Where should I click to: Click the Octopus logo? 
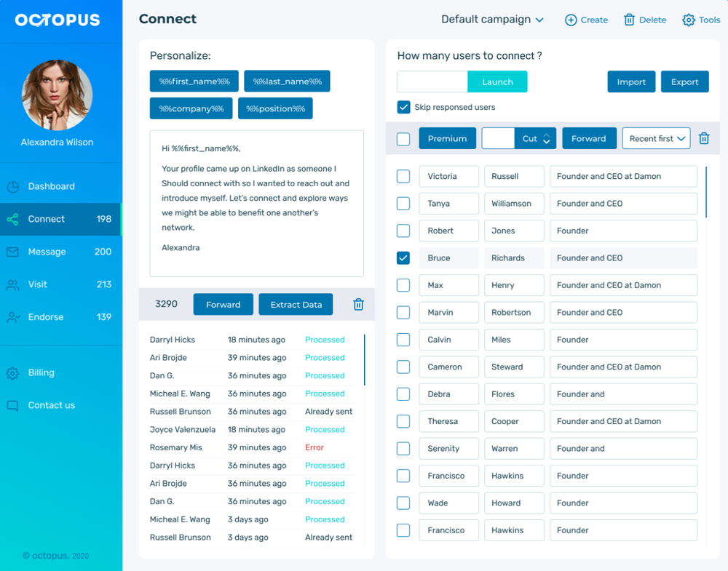(x=57, y=20)
